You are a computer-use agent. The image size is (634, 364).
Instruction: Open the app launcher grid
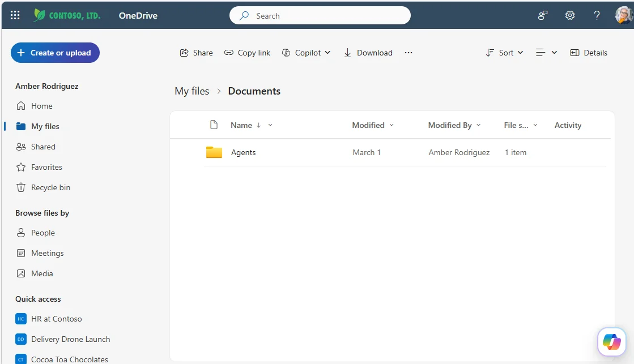15,15
